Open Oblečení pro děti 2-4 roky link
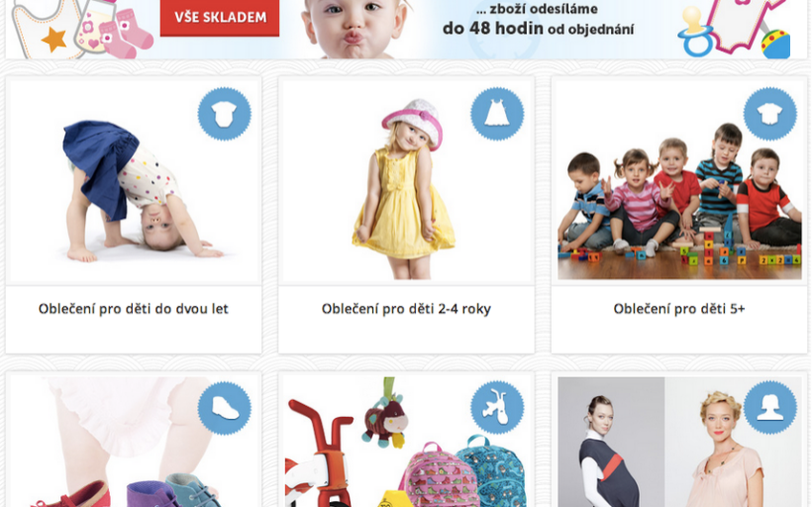This screenshot has height=507, width=812. pyautogui.click(x=406, y=309)
